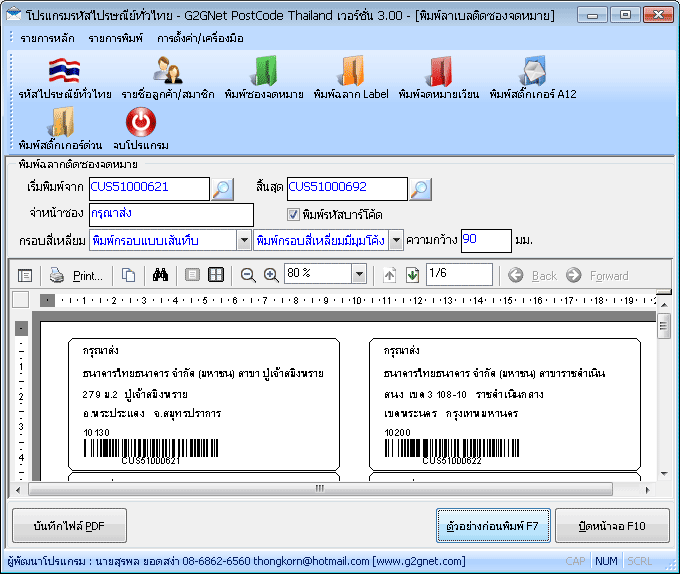Toggle the print barcode checkbox
Viewport: 680px width, 574px height.
pos(294,214)
